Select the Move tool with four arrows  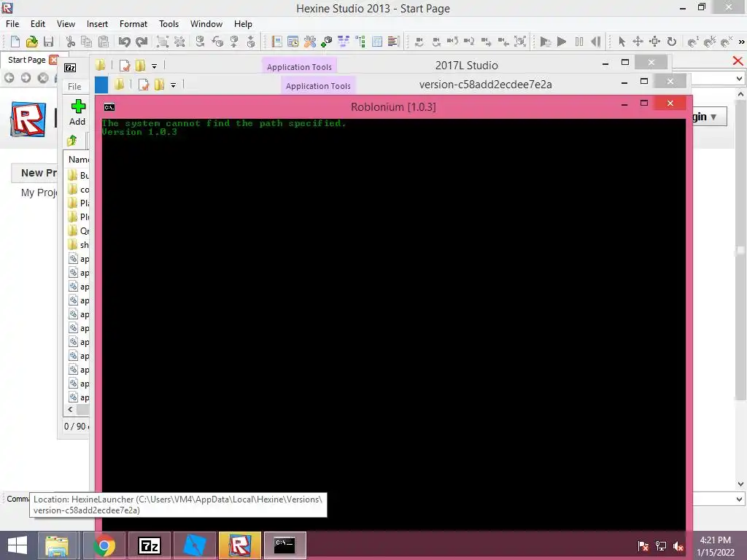click(x=638, y=42)
